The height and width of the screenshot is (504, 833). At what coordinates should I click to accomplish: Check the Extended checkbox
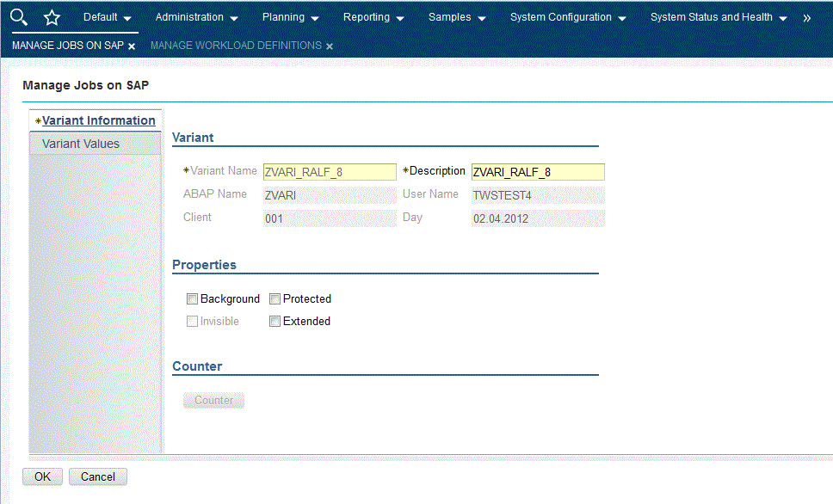click(275, 321)
